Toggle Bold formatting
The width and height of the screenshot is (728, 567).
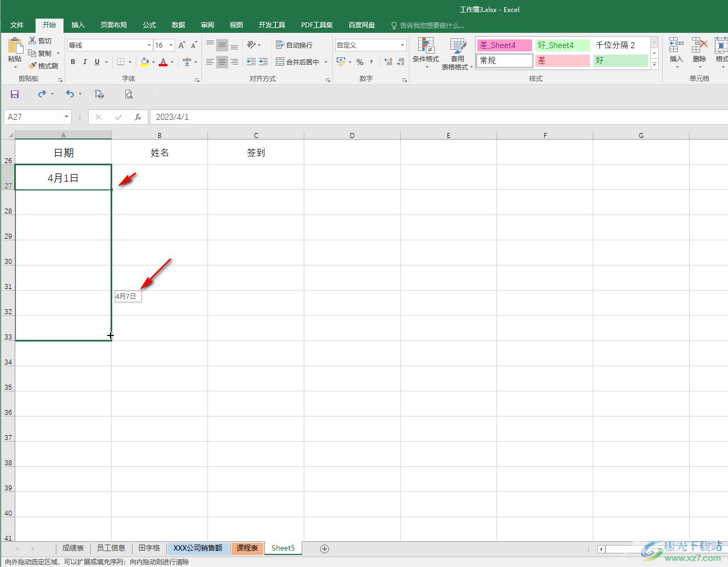point(73,62)
